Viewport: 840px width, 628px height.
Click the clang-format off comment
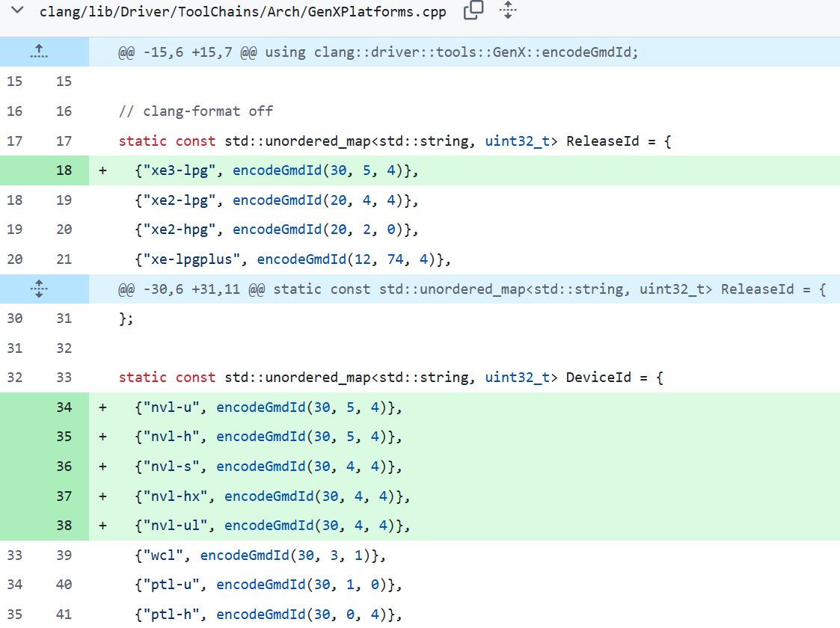click(x=196, y=111)
